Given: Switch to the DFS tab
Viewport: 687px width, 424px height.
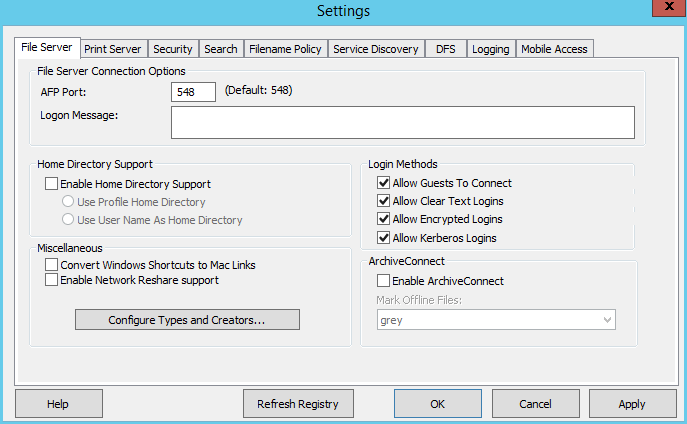Looking at the screenshot, I should 445,49.
